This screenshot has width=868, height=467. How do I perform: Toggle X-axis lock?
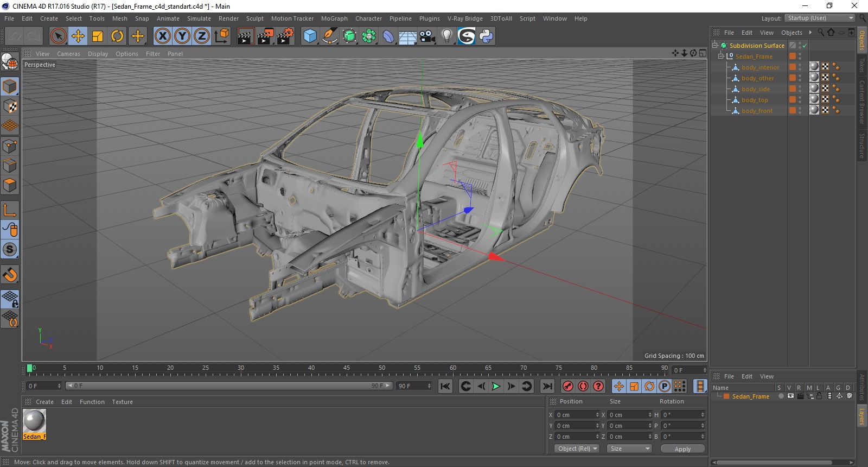162,36
